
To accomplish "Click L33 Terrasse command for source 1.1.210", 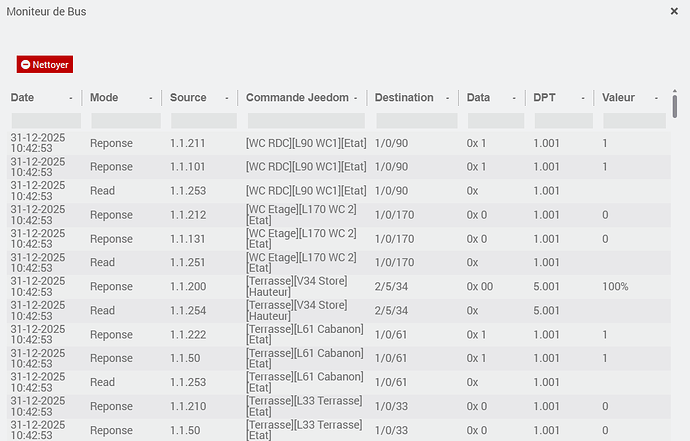I will click(x=304, y=406).
